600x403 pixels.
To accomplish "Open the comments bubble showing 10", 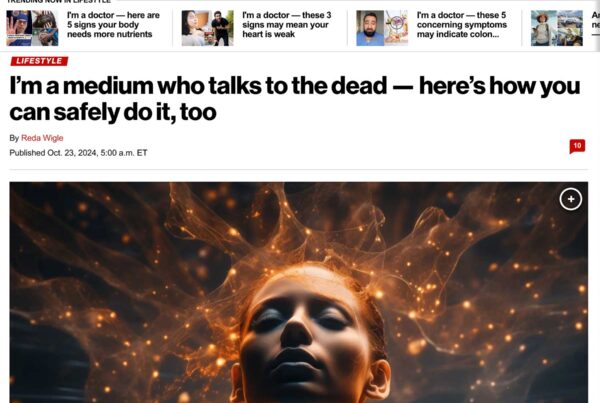I will 577,146.
